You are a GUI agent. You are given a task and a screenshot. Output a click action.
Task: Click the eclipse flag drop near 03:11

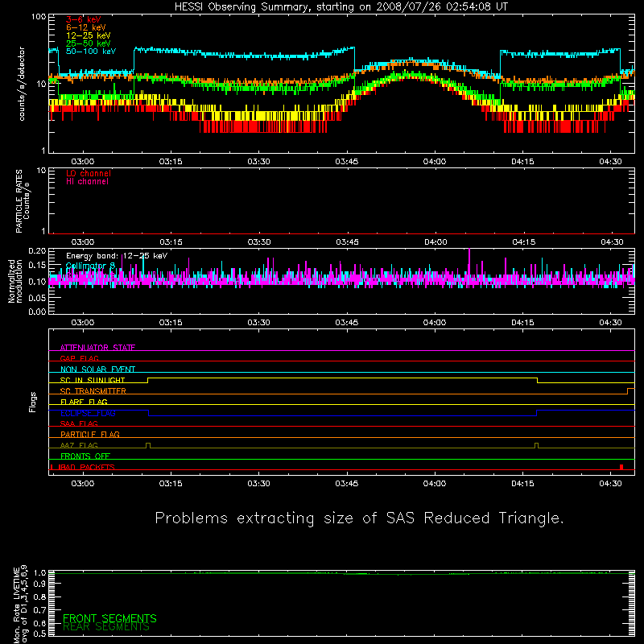tap(148, 413)
